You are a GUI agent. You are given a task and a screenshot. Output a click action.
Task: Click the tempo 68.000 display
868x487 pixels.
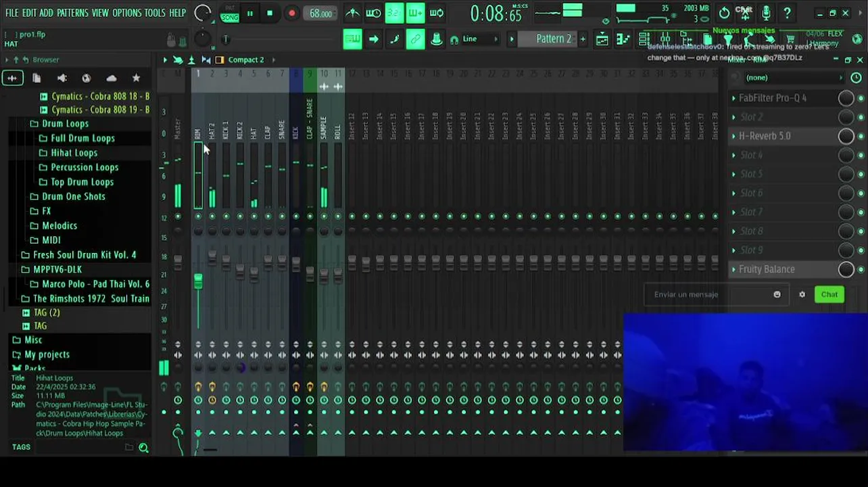click(320, 14)
